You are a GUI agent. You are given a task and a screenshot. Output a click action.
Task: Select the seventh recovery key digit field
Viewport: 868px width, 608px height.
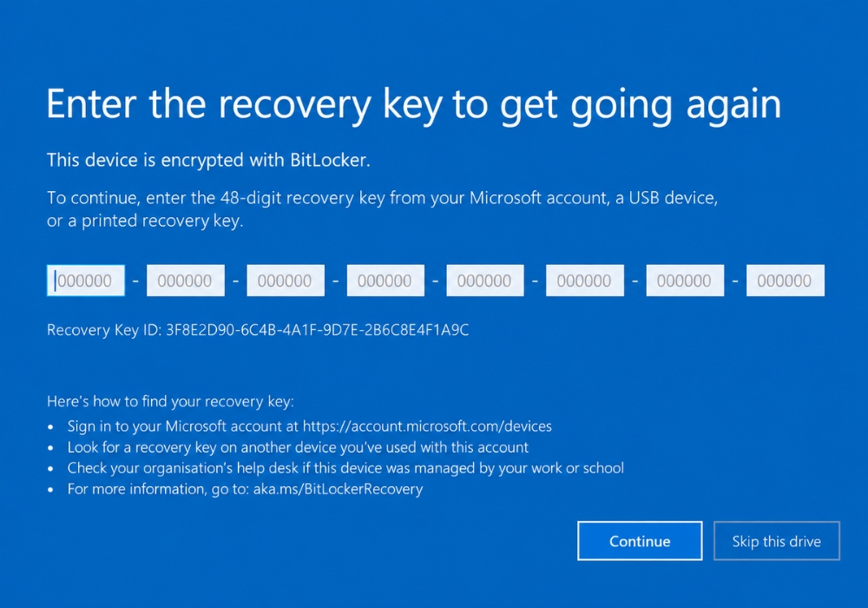click(686, 281)
